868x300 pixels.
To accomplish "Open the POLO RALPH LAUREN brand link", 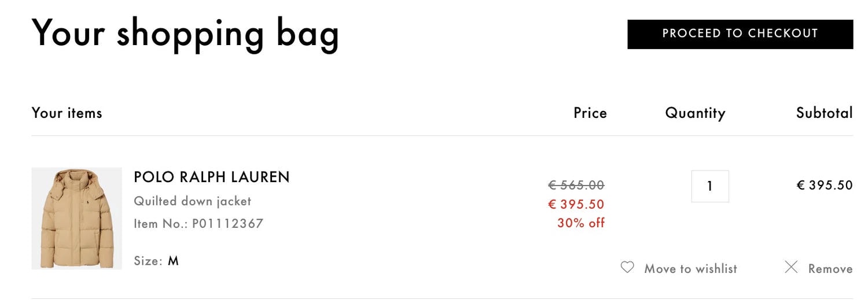I will (x=212, y=177).
